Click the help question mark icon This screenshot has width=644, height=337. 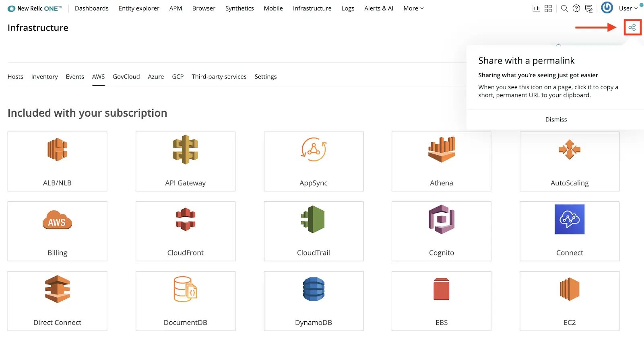click(x=576, y=8)
